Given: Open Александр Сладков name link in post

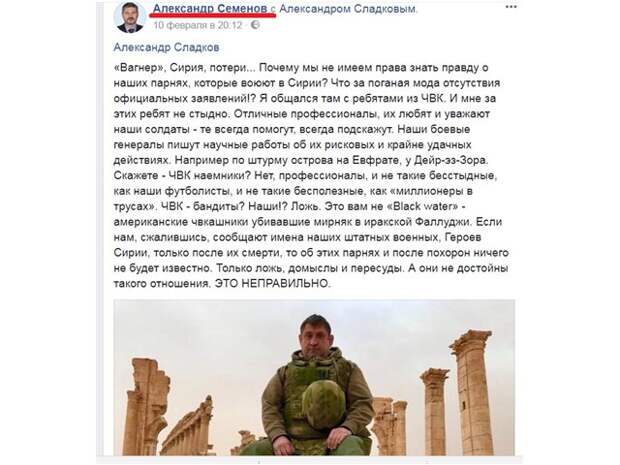Looking at the screenshot, I should tap(166, 47).
